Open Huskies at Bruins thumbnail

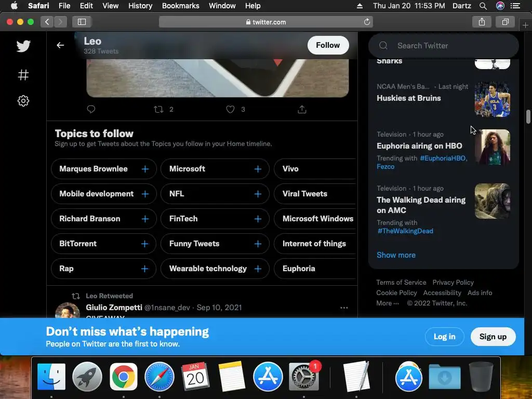tap(493, 99)
